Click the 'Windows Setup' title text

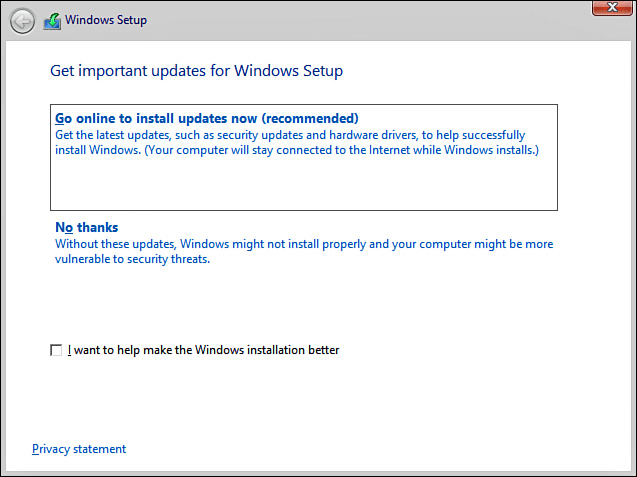point(105,21)
